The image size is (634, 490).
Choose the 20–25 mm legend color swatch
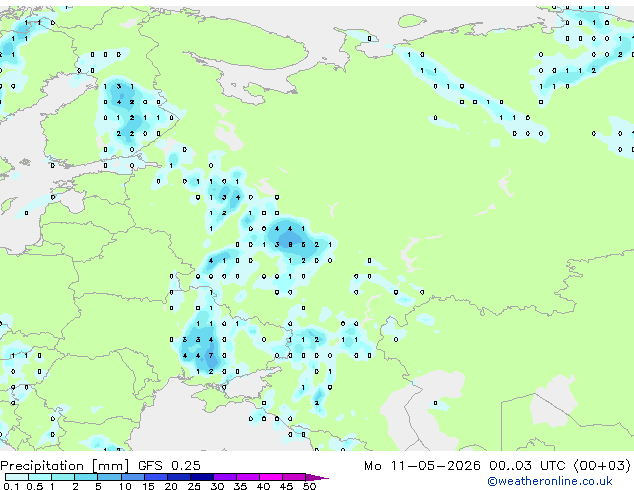pyautogui.click(x=178, y=477)
